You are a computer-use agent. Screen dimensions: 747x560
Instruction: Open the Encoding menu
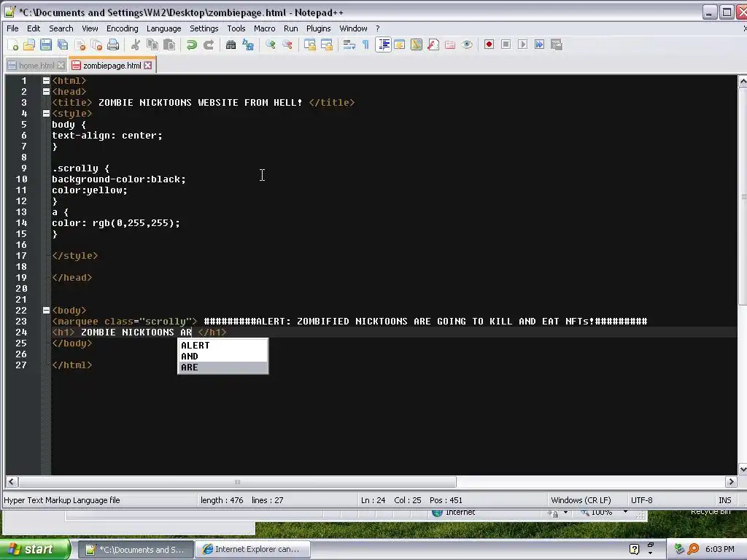tap(122, 28)
